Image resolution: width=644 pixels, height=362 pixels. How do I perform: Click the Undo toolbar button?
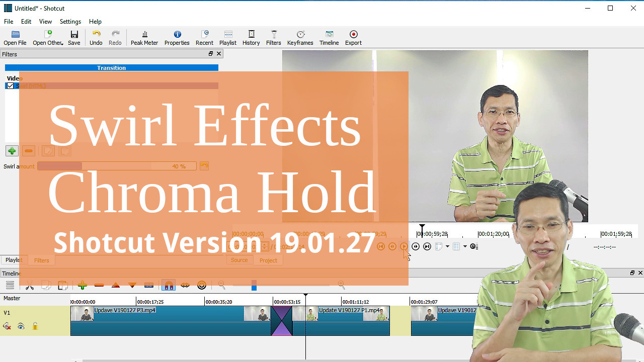coord(96,38)
